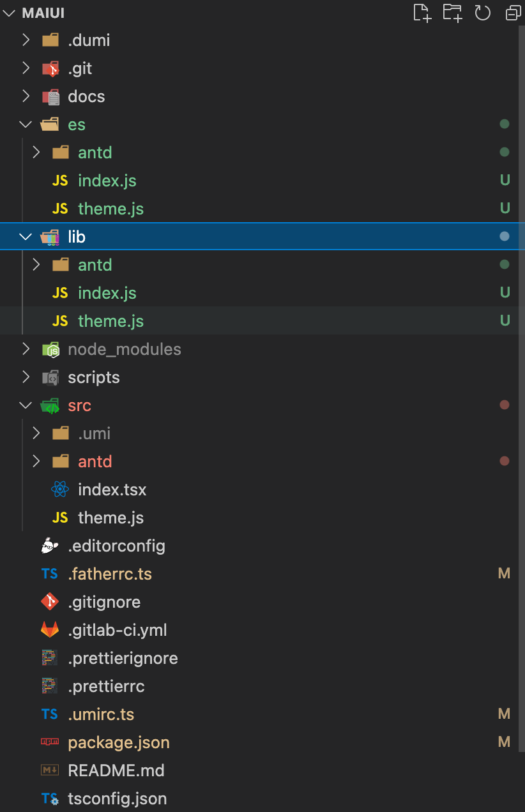Image resolution: width=525 pixels, height=812 pixels.
Task: Open theme.js inside the lib folder
Action: pos(110,320)
